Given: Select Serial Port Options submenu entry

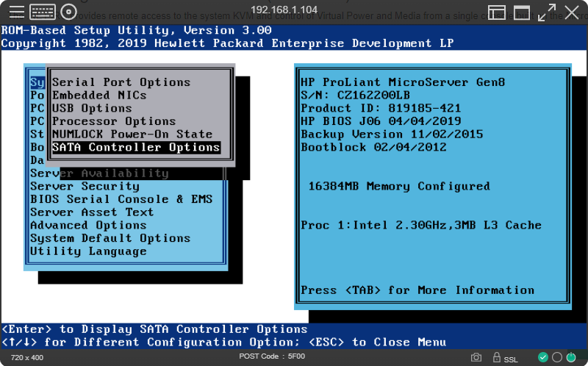Looking at the screenshot, I should point(121,82).
